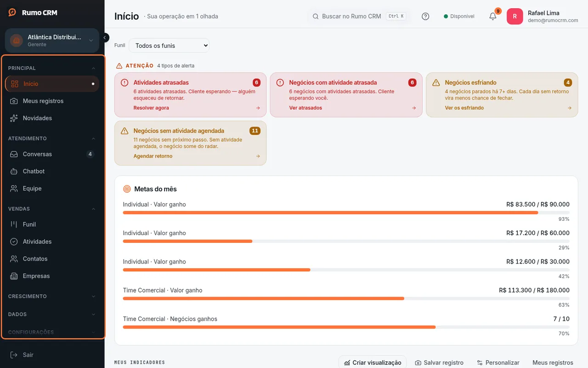Open the help question mark icon
588x368 pixels.
click(425, 16)
